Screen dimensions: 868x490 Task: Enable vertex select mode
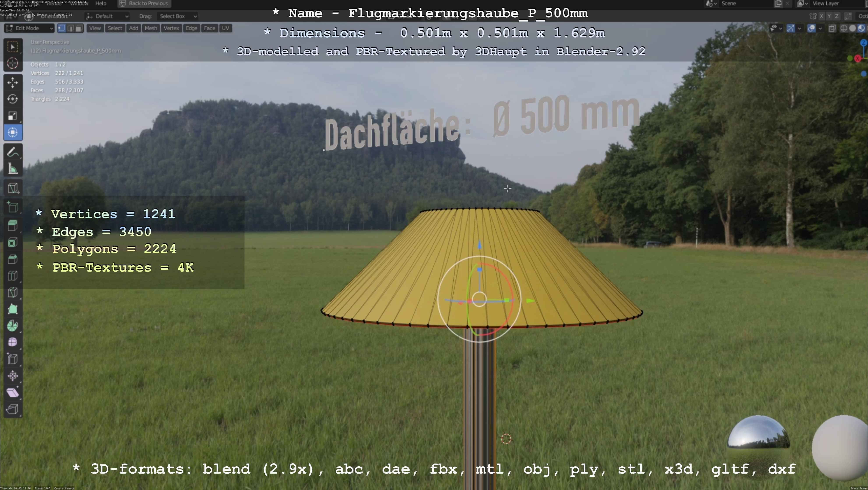pyautogui.click(x=62, y=28)
